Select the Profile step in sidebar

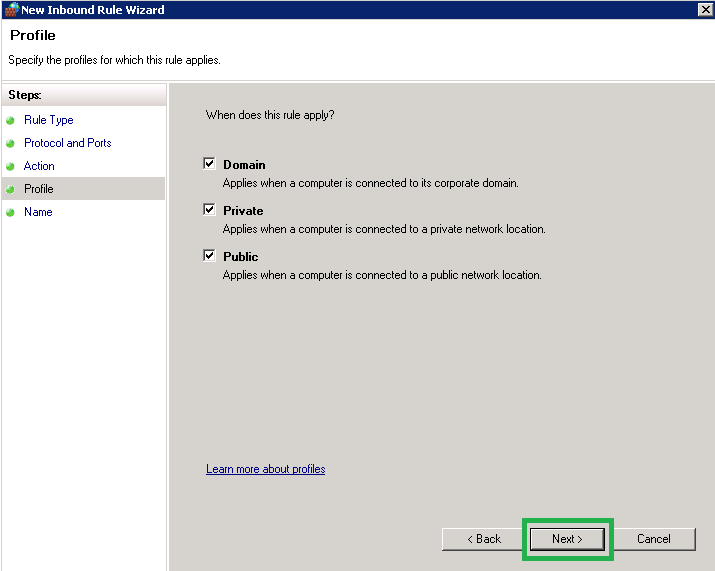83,188
